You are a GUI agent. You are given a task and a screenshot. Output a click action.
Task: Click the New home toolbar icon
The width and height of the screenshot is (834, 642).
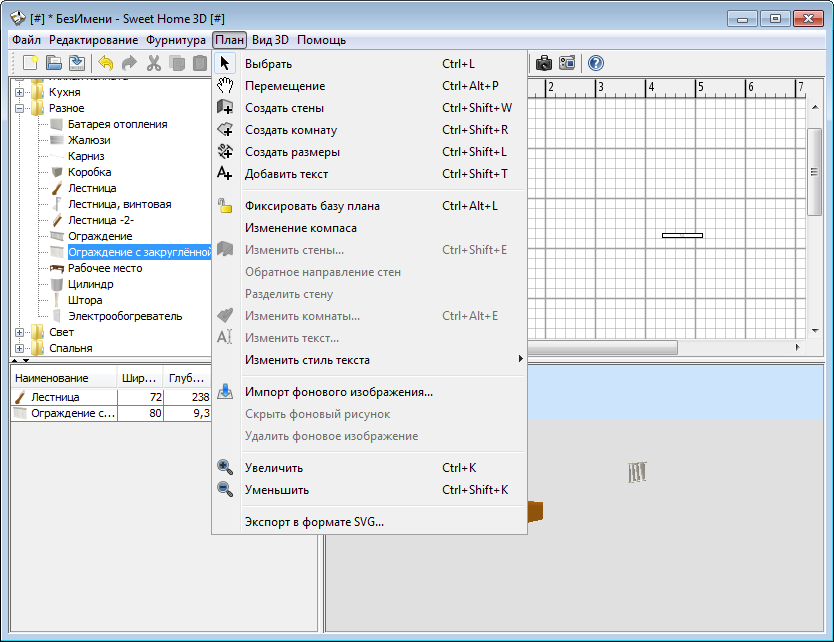click(x=30, y=63)
